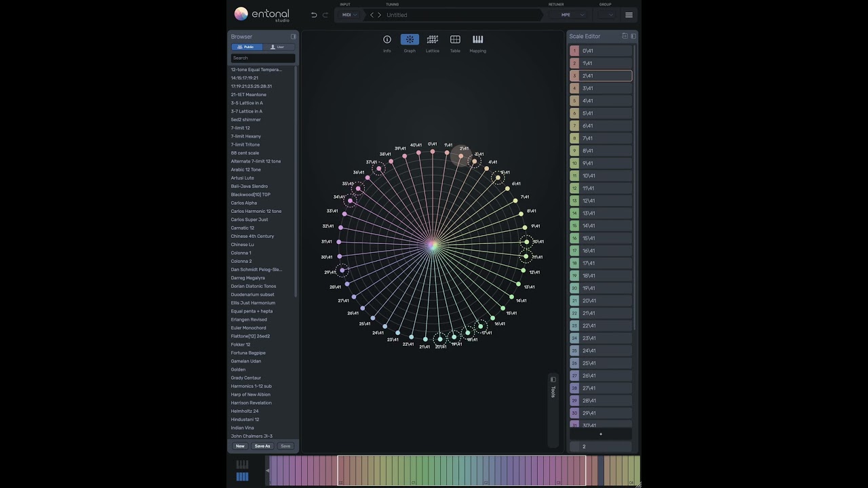Viewport: 868px width, 488px height.
Task: Click the Save As button
Action: pos(262,446)
